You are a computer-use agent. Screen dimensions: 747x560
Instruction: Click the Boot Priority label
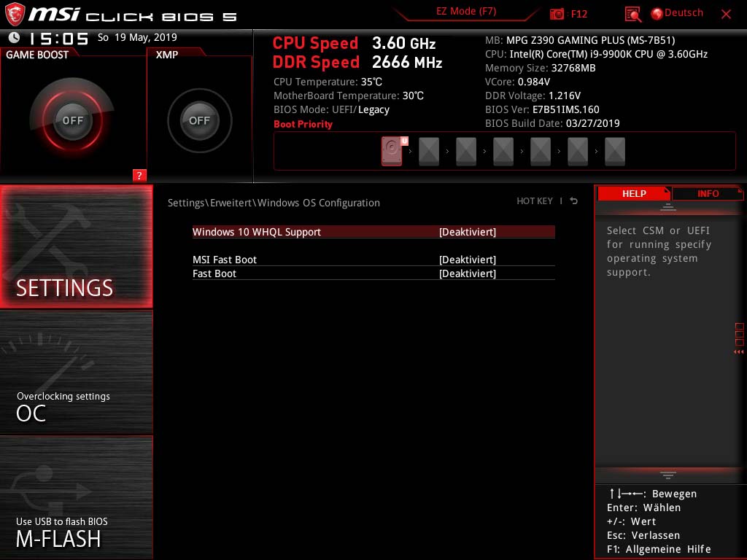303,124
